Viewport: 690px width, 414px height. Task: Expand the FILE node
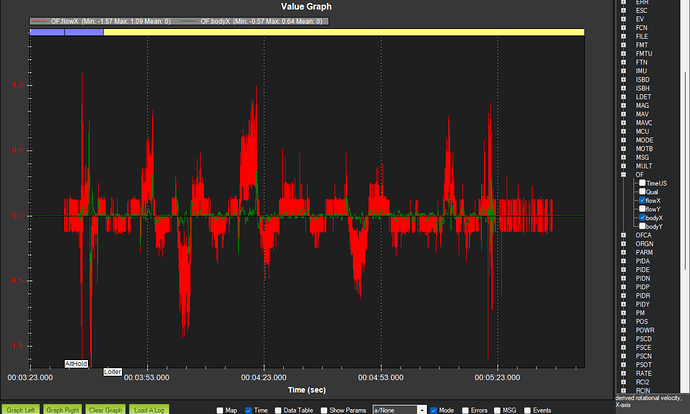pyautogui.click(x=624, y=37)
